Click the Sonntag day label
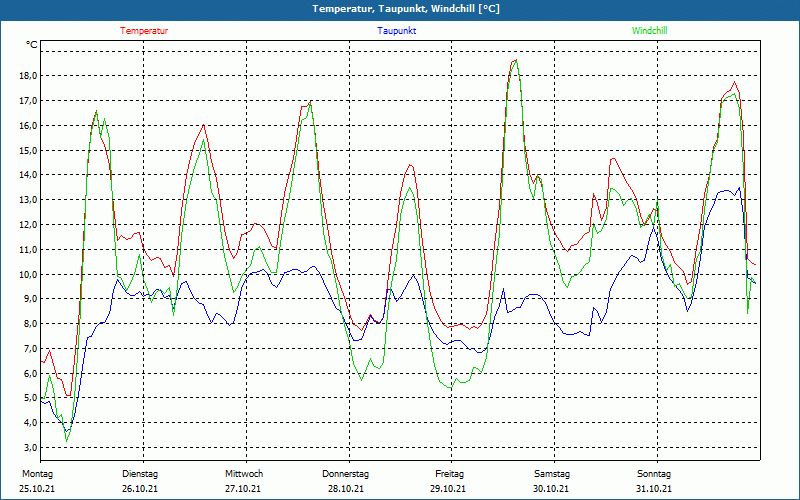This screenshot has height=500, width=800. point(654,474)
